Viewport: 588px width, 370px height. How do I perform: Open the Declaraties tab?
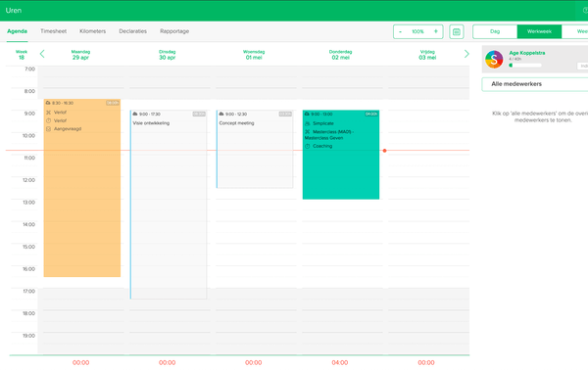pyautogui.click(x=132, y=31)
